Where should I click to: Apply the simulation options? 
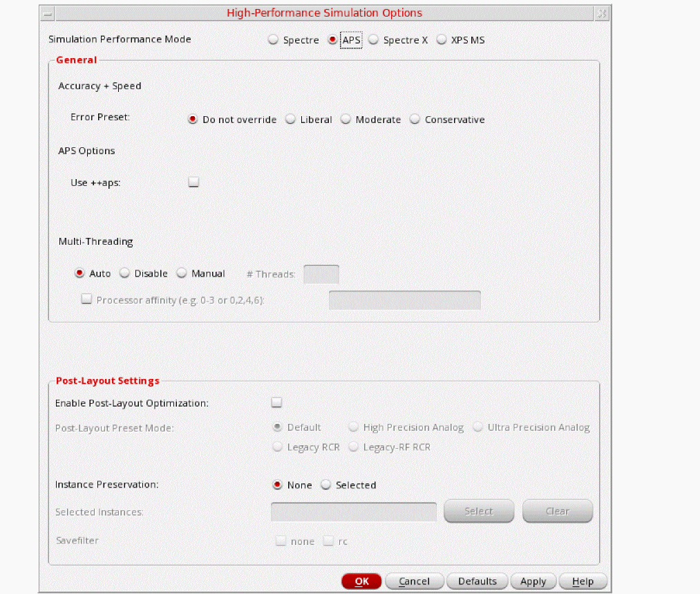[533, 581]
